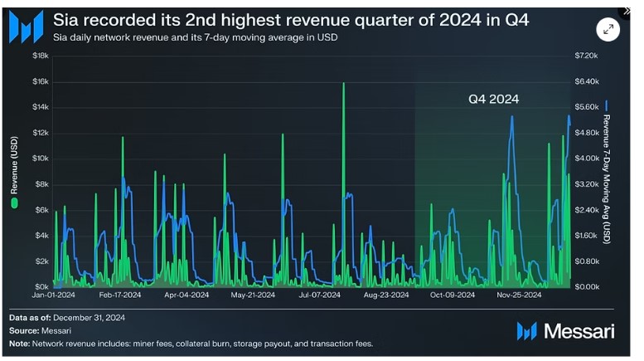Image resolution: width=644 pixels, height=361 pixels.
Task: Click the $14k axis label
Action: pos(41,107)
